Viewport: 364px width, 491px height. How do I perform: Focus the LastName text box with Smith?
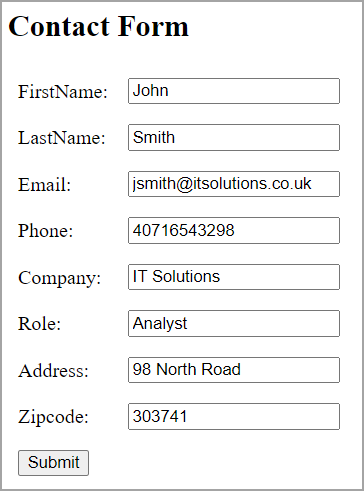234,137
